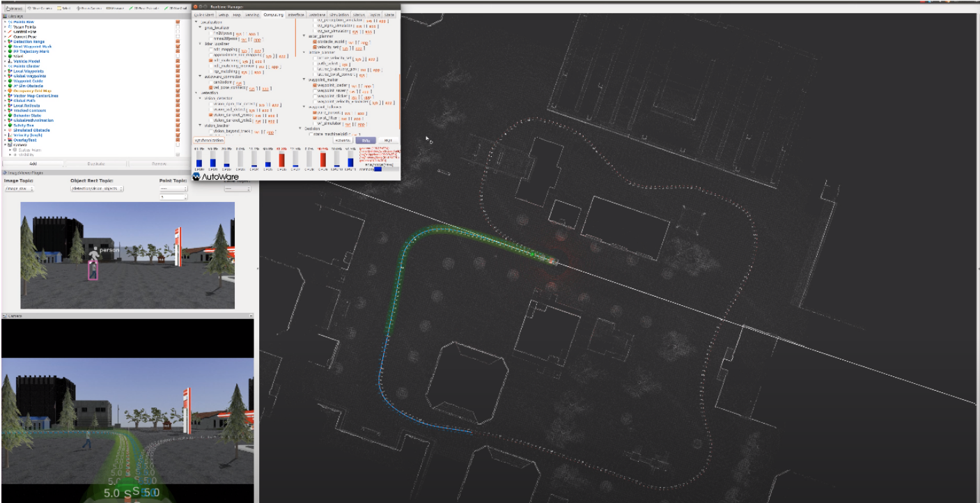Enable the can2odom checkbox
Image resolution: width=980 pixels, height=503 pixels.
[212, 82]
